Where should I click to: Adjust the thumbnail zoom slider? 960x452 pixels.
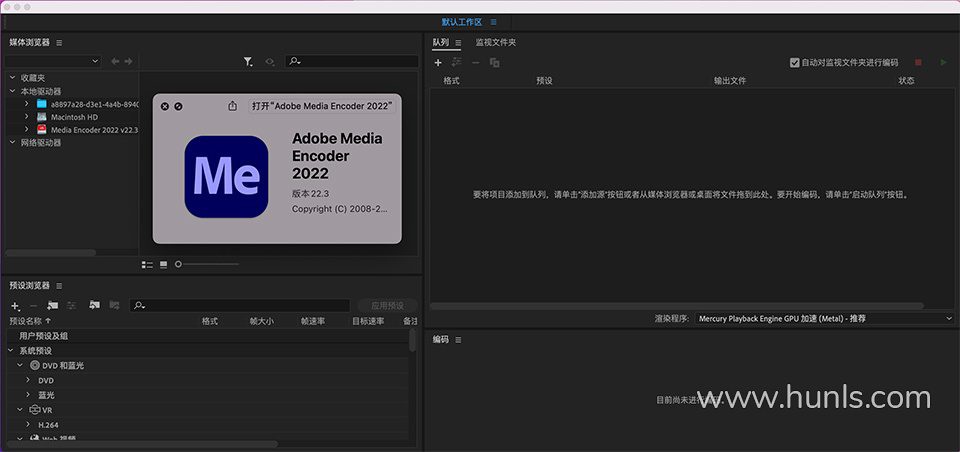207,264
